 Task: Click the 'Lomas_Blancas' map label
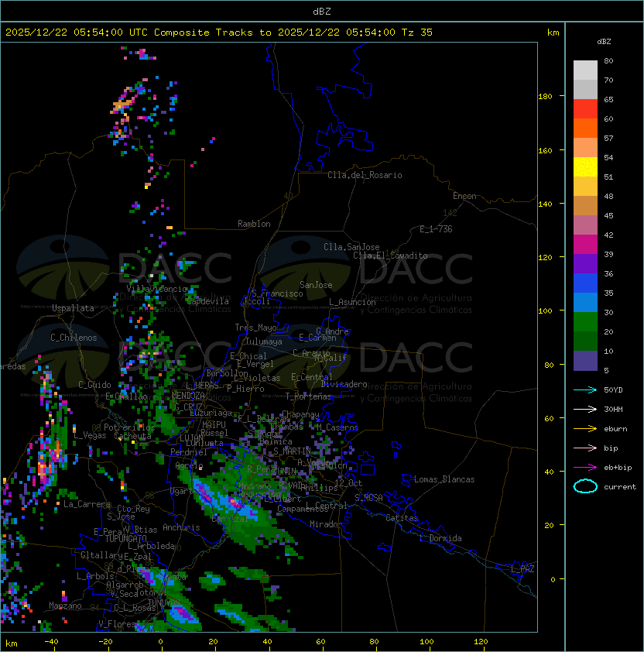point(444,479)
